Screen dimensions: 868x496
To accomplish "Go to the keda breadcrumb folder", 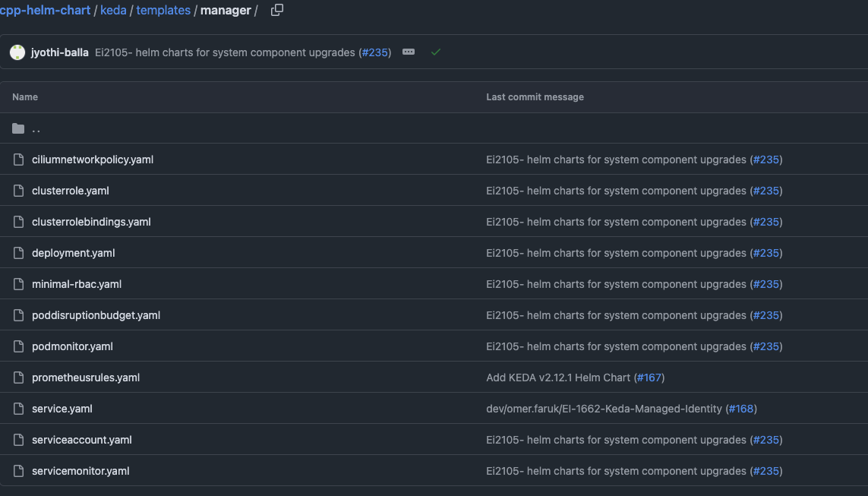I will (113, 11).
